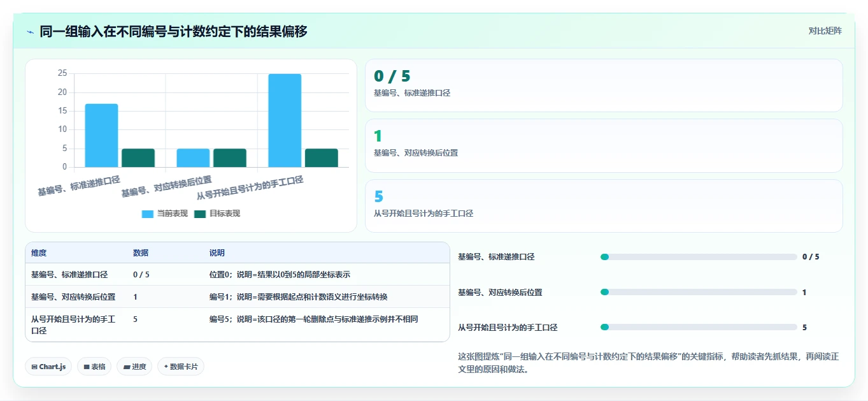This screenshot has height=401, width=868.
Task: Click explanation starting with 位置0
Action: point(280,275)
